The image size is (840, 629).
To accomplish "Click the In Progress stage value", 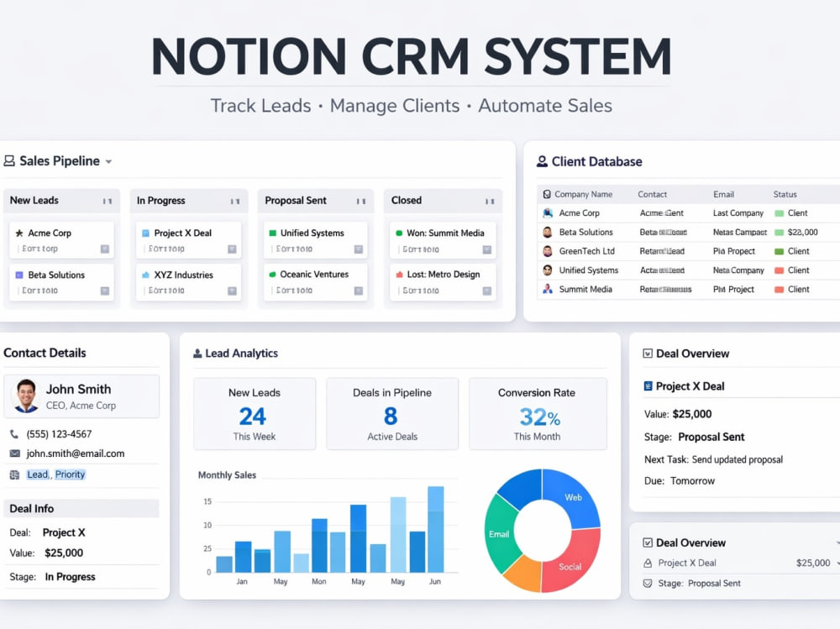I will point(71,576).
